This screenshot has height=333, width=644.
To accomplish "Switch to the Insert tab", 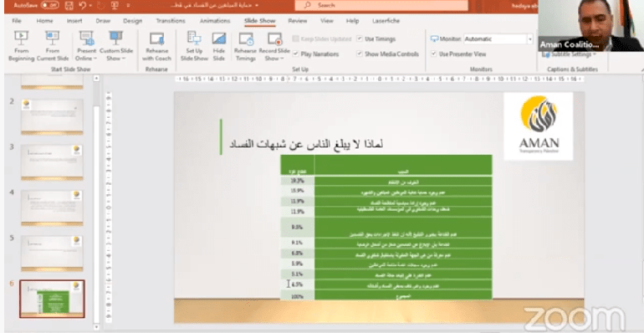I will pos(74,21).
